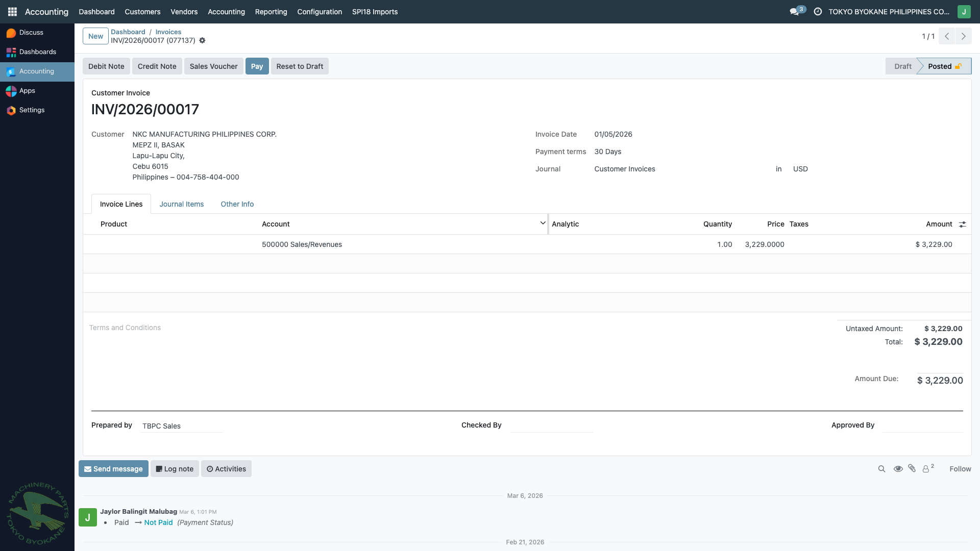Image resolution: width=980 pixels, height=551 pixels.
Task: Open the company selector dropdown
Action: pos(889,11)
